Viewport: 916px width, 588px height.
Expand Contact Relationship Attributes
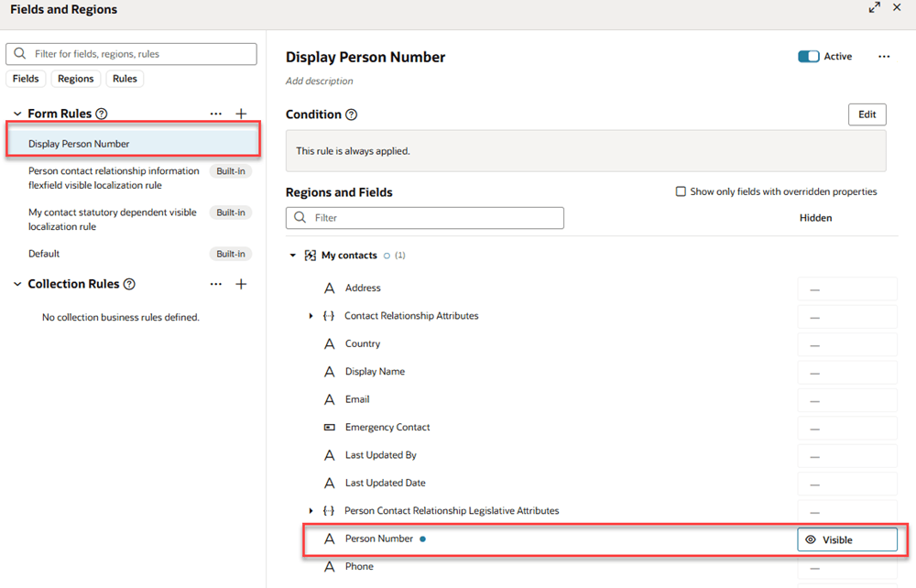pos(311,316)
